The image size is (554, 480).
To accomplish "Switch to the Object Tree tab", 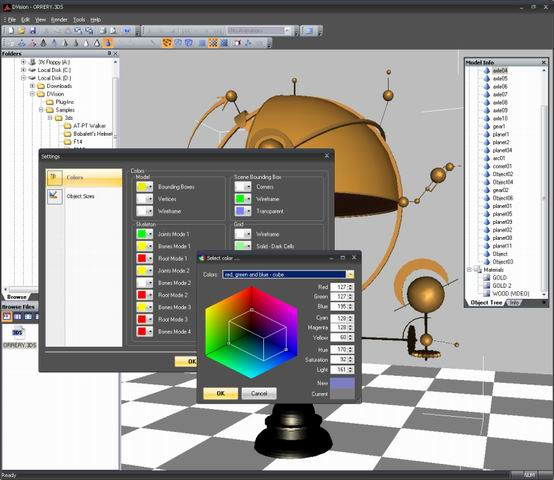I will click(486, 303).
